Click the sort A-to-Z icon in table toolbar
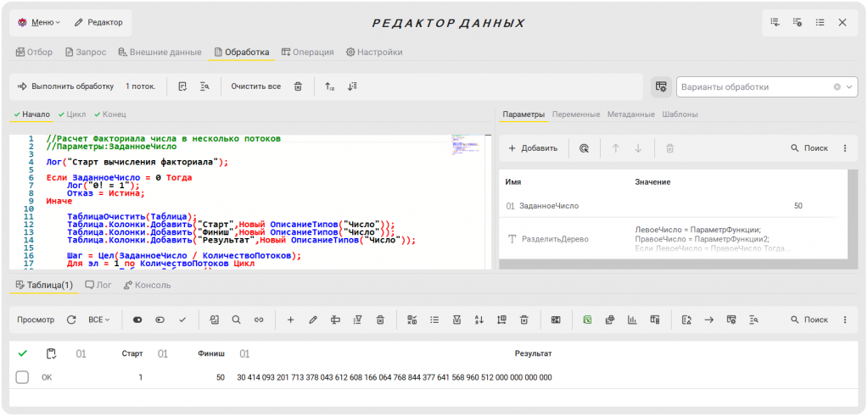The width and height of the screenshot is (868, 417). (479, 320)
